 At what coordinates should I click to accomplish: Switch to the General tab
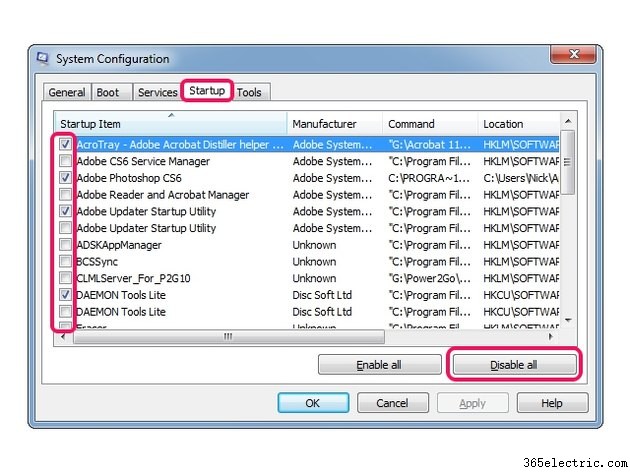(x=67, y=92)
